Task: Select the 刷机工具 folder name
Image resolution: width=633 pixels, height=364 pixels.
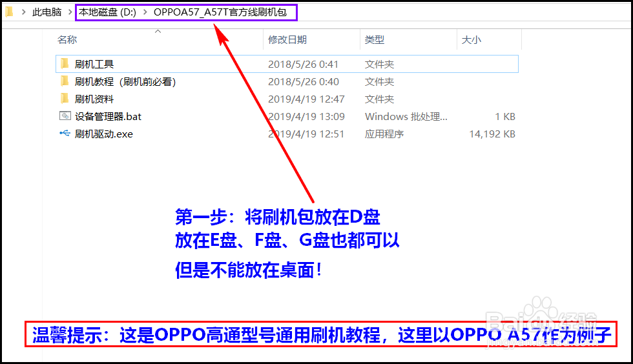Action: 94,64
